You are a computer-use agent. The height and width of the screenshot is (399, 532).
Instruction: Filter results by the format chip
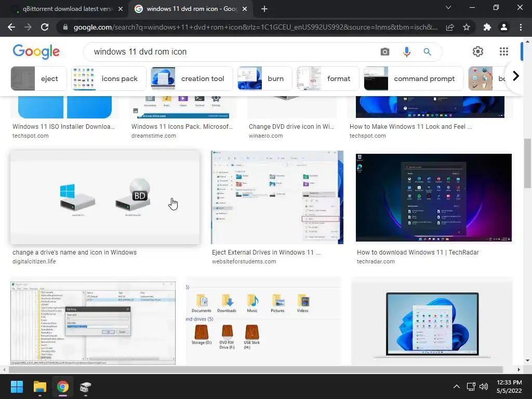pyautogui.click(x=328, y=78)
